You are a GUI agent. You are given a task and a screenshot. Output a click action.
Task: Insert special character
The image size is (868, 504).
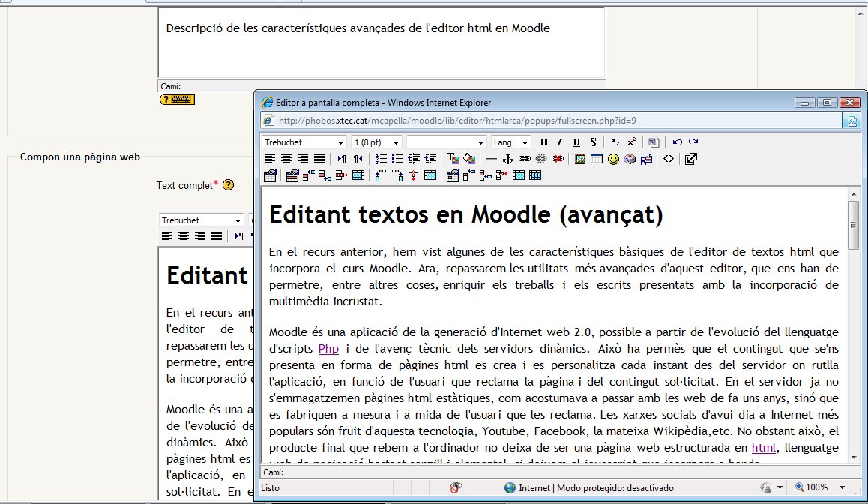point(630,159)
